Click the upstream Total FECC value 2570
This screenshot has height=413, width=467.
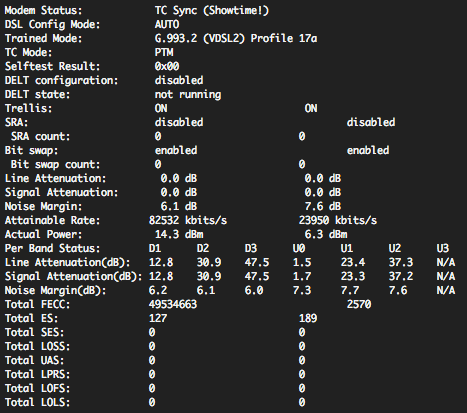[359, 305]
